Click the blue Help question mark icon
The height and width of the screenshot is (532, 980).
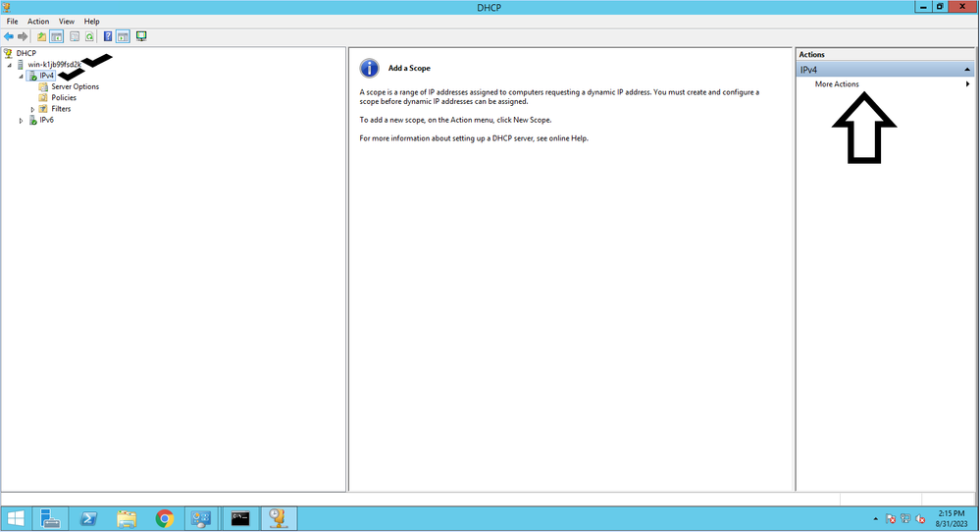coord(107,36)
